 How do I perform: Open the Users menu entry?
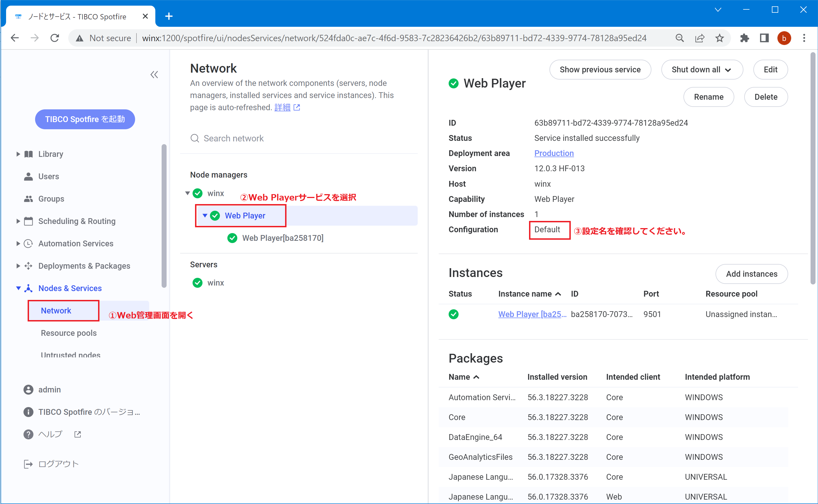[49, 176]
